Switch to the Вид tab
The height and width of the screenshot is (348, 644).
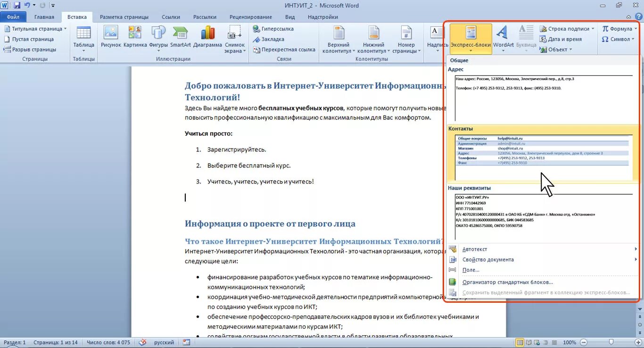point(290,17)
